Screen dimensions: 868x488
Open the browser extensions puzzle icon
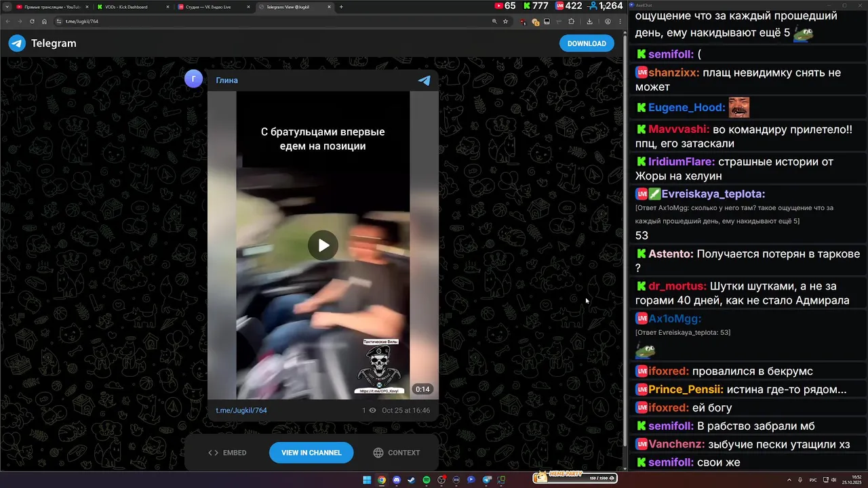pos(572,21)
